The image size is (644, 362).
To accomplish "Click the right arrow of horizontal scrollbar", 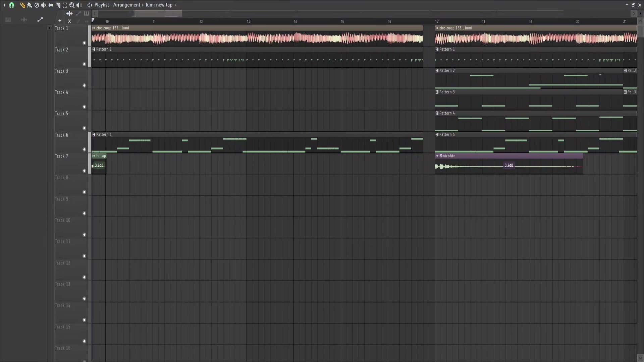I will click(x=634, y=13).
